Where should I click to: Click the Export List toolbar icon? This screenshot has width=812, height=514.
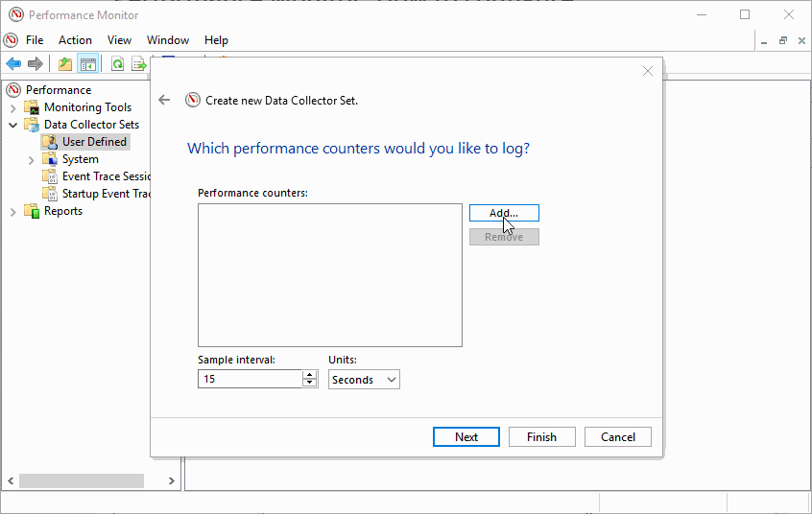tap(138, 64)
